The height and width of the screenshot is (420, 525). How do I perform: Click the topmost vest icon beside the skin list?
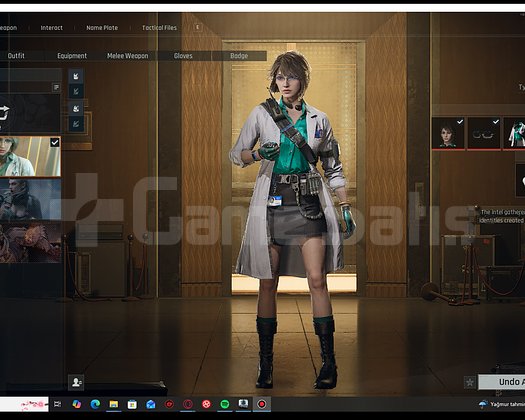(76, 76)
